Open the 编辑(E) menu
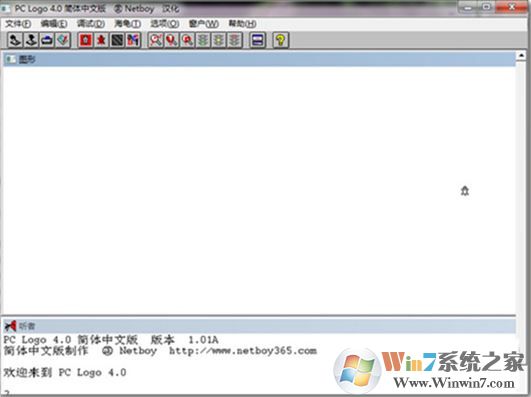Image resolution: width=531 pixels, height=397 pixels. (x=54, y=23)
